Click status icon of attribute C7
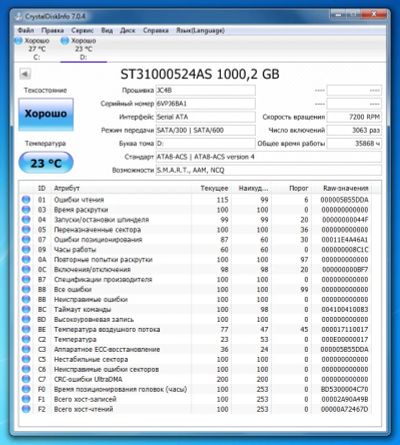Viewport: 400px width, 445px height. [26, 379]
